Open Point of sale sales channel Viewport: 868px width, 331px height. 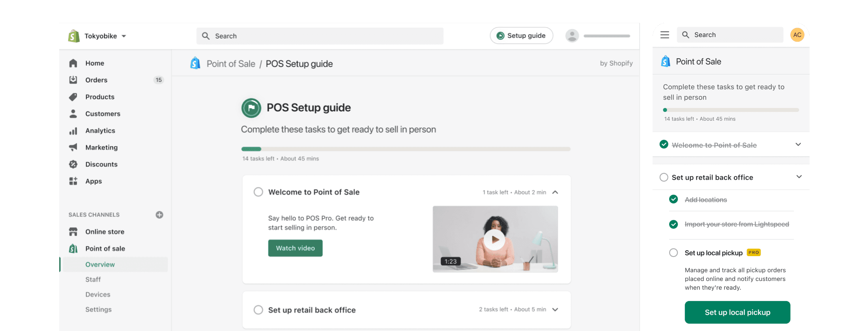coord(105,249)
